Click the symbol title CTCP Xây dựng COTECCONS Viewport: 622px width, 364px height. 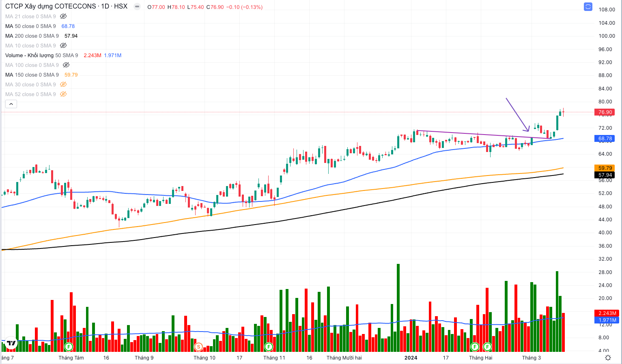(51, 6)
